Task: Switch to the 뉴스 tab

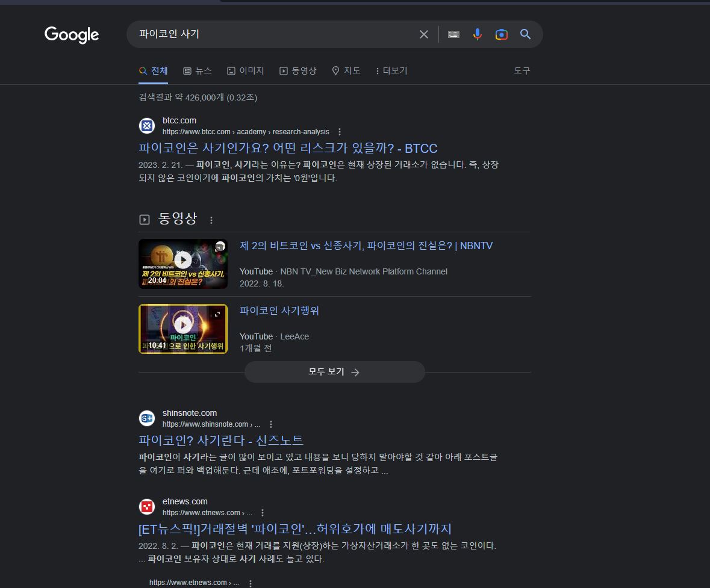Action: tap(198, 70)
